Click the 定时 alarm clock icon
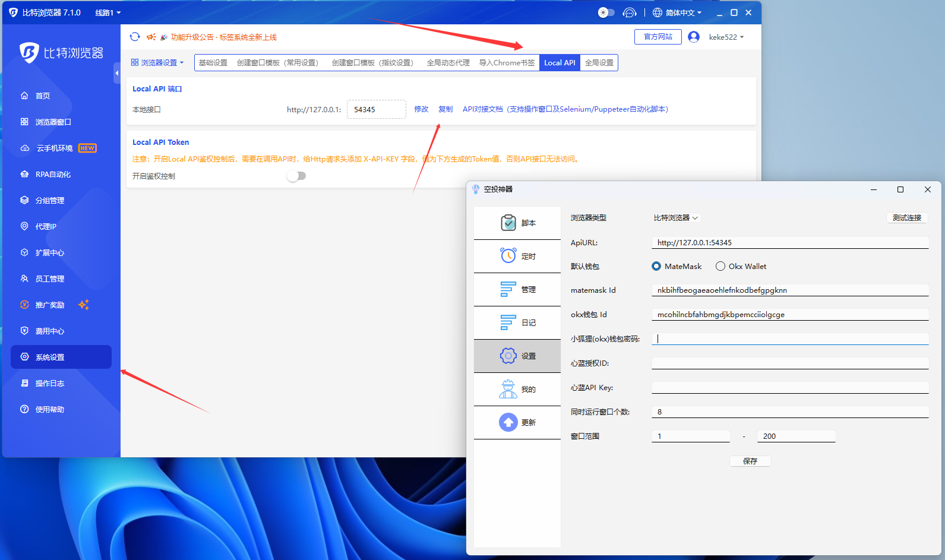The width and height of the screenshot is (945, 560). coord(508,256)
